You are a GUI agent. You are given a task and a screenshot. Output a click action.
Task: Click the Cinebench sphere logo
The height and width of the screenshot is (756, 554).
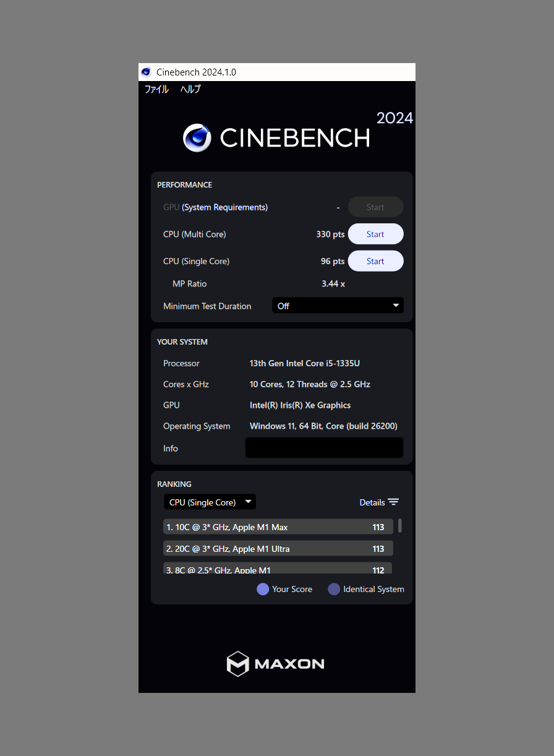(x=197, y=137)
